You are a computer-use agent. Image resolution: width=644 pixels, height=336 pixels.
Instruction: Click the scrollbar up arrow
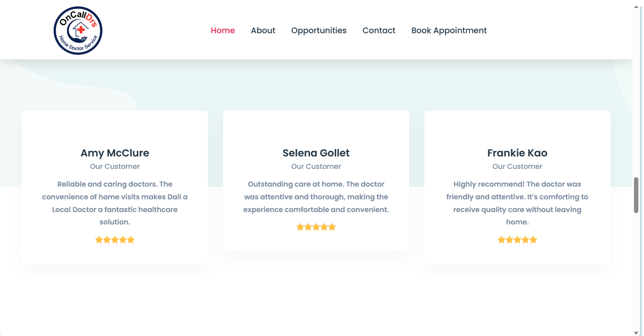636,7
